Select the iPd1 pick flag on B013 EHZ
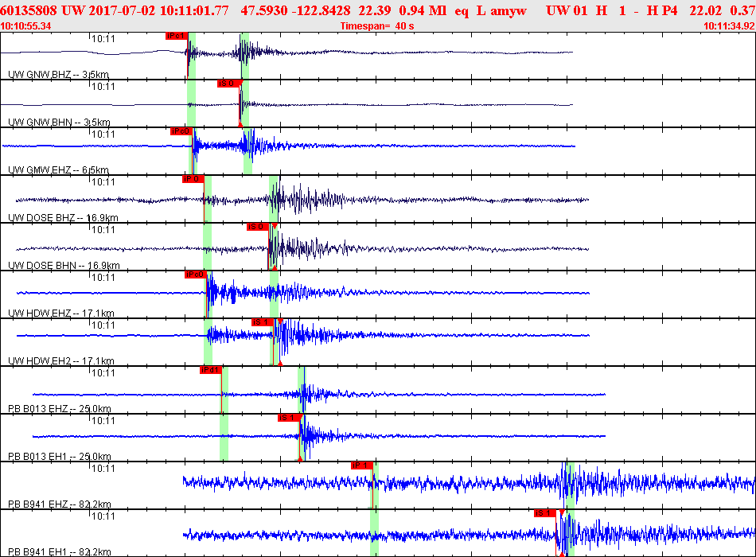Viewport: 756px width, 557px height. point(210,370)
